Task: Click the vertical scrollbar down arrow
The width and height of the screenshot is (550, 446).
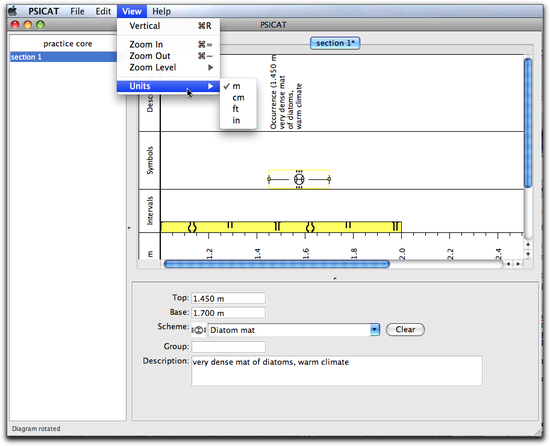Action: tap(528, 254)
